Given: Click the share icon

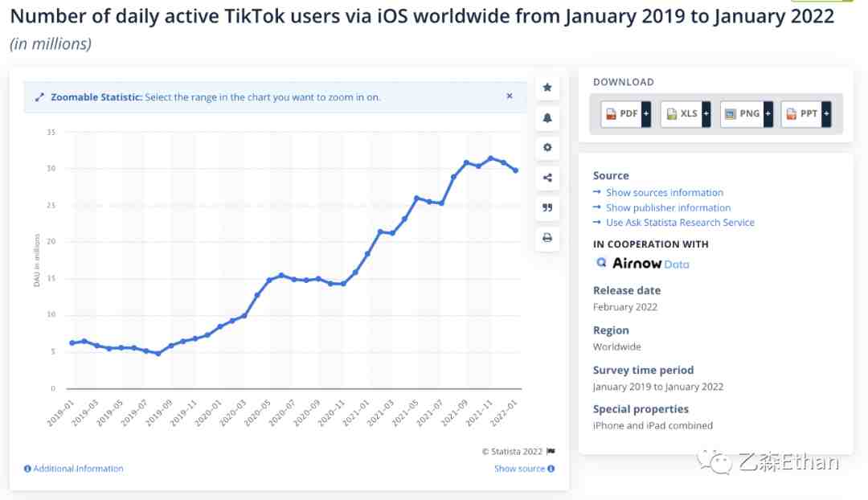Looking at the screenshot, I should tap(547, 178).
